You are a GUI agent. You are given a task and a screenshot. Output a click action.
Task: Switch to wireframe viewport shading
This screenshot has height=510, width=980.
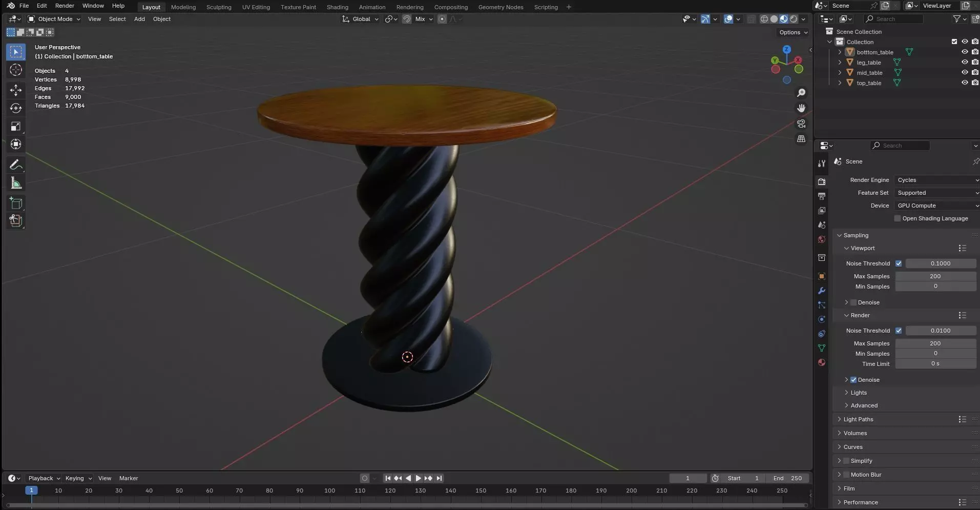tap(764, 19)
